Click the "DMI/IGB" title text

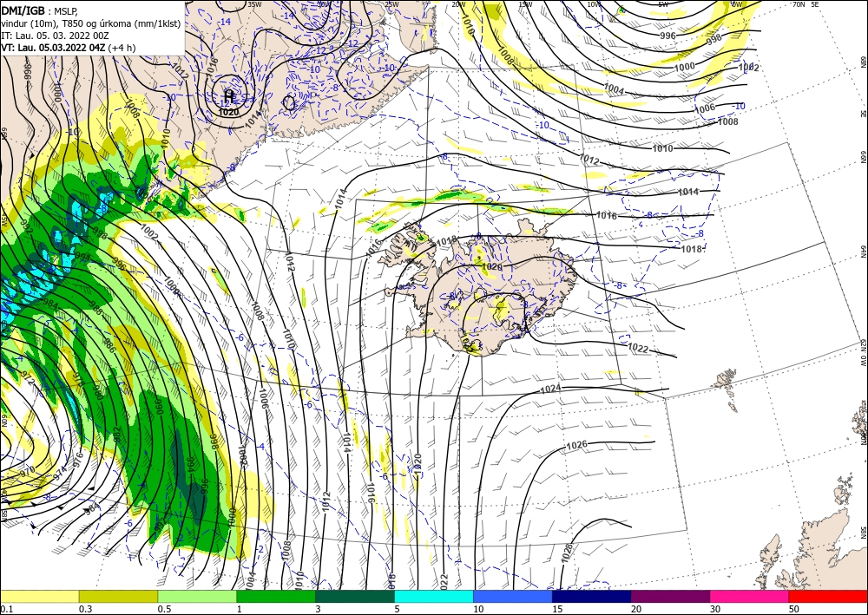23,10
